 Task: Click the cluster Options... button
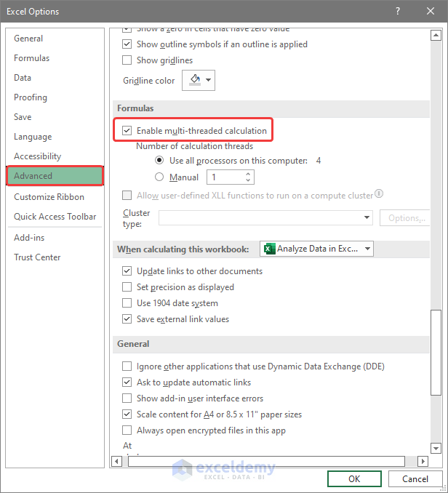(404, 218)
